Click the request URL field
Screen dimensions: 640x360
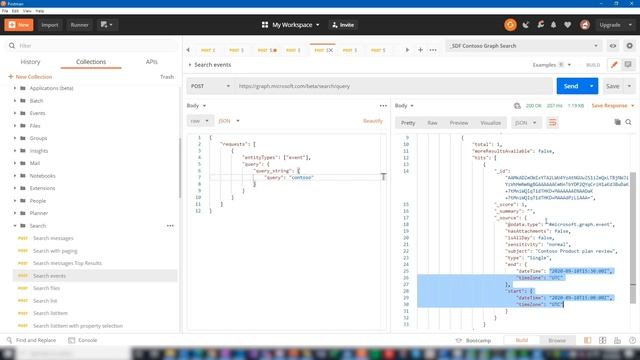393,86
